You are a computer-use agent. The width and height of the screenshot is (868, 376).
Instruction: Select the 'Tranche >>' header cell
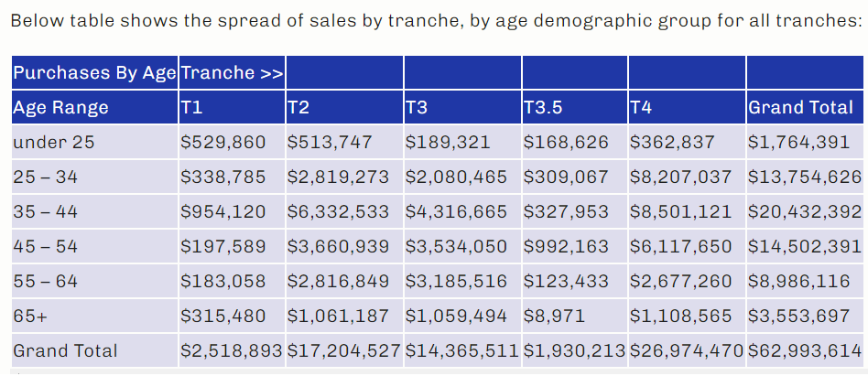(x=232, y=72)
